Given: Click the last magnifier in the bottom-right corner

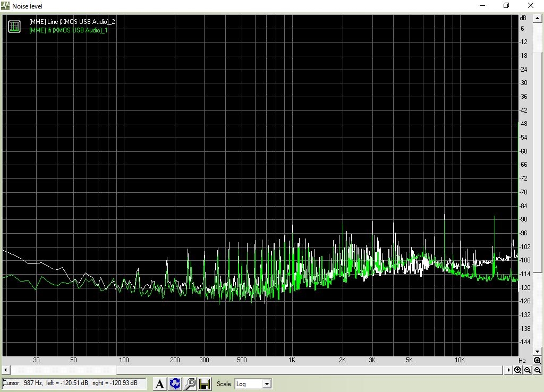Looking at the screenshot, I should 537,370.
